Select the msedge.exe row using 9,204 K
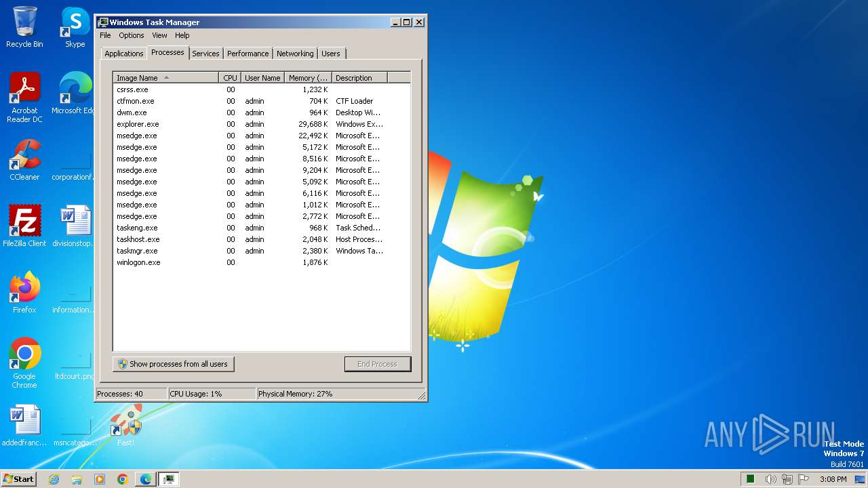Screen dimensions: 868x488 click(262, 170)
